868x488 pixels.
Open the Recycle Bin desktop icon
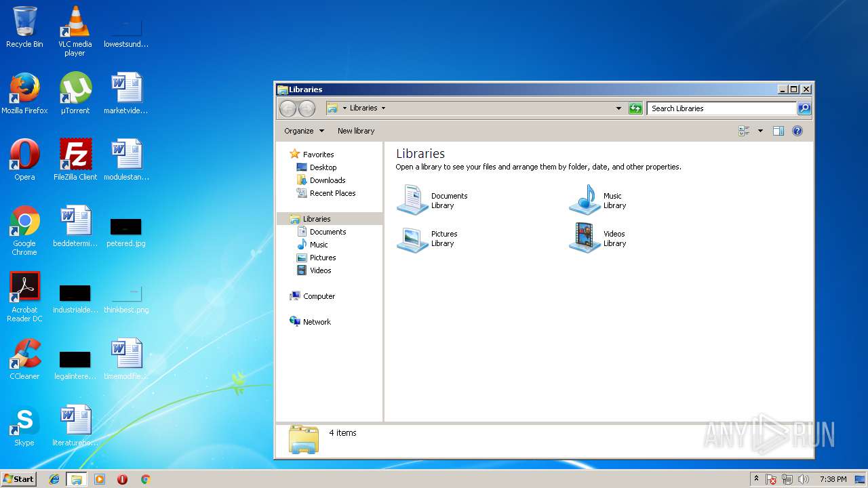point(24,27)
